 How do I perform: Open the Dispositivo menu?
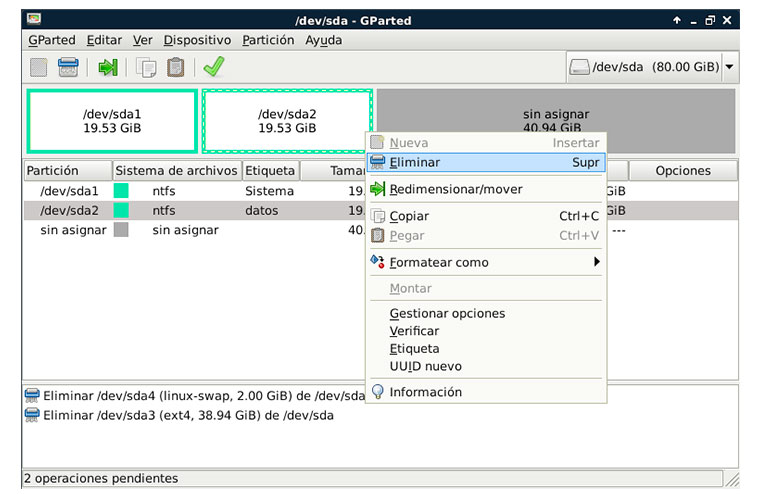[197, 40]
